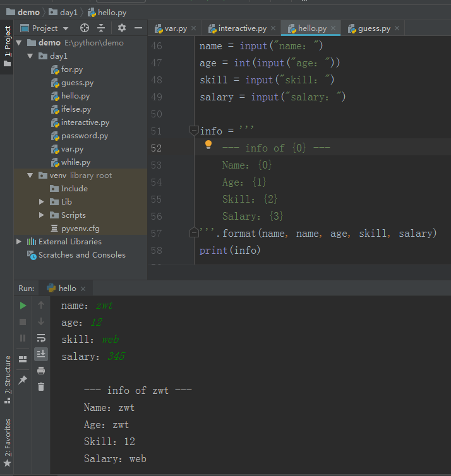The width and height of the screenshot is (451, 476).
Task: Click the Locate/Scroll from Source icon
Action: [85, 28]
